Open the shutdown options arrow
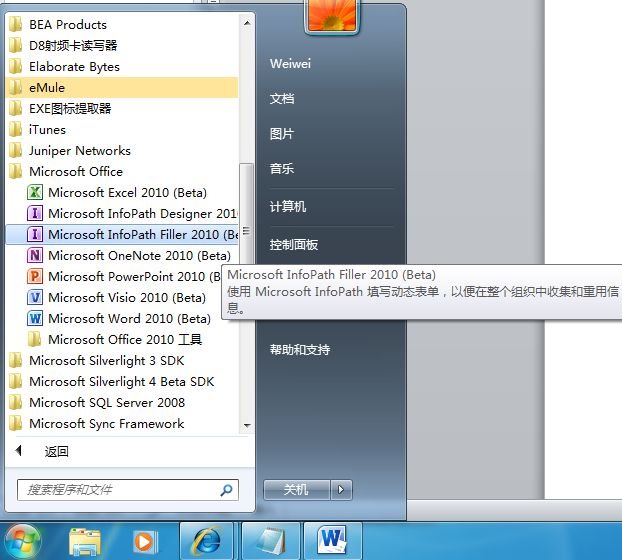The width and height of the screenshot is (622, 560). 341,490
